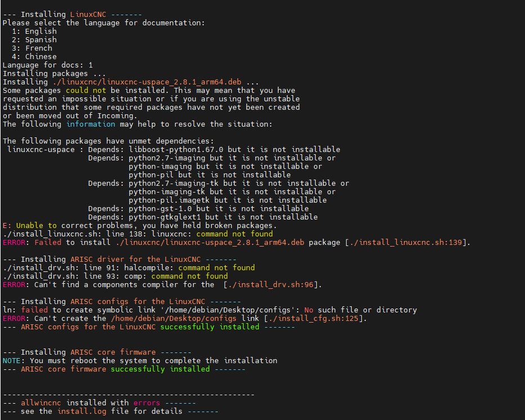Click 'ERROR: Can't create the /home/debian/Desktop/configs' line
Viewport: 525px width, 420px height.
pos(185,318)
